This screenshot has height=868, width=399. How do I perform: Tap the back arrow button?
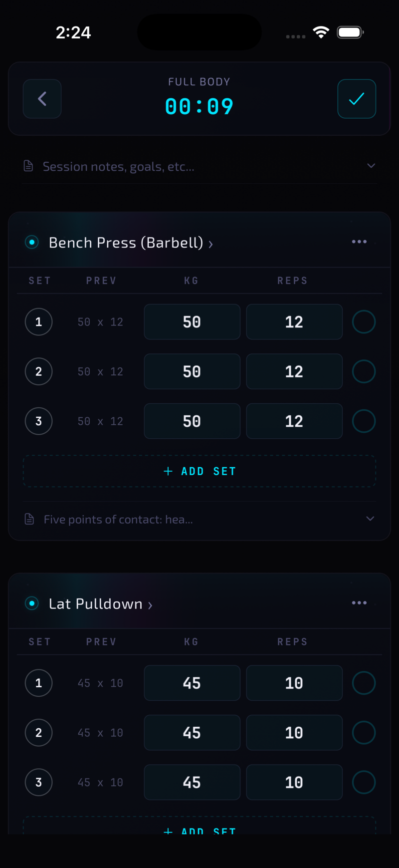click(x=42, y=99)
